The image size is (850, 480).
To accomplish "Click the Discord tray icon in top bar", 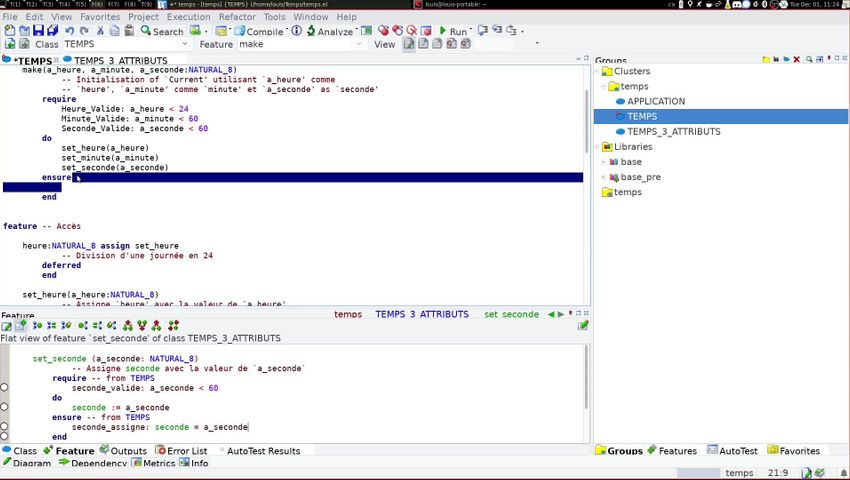I will click(x=737, y=4).
